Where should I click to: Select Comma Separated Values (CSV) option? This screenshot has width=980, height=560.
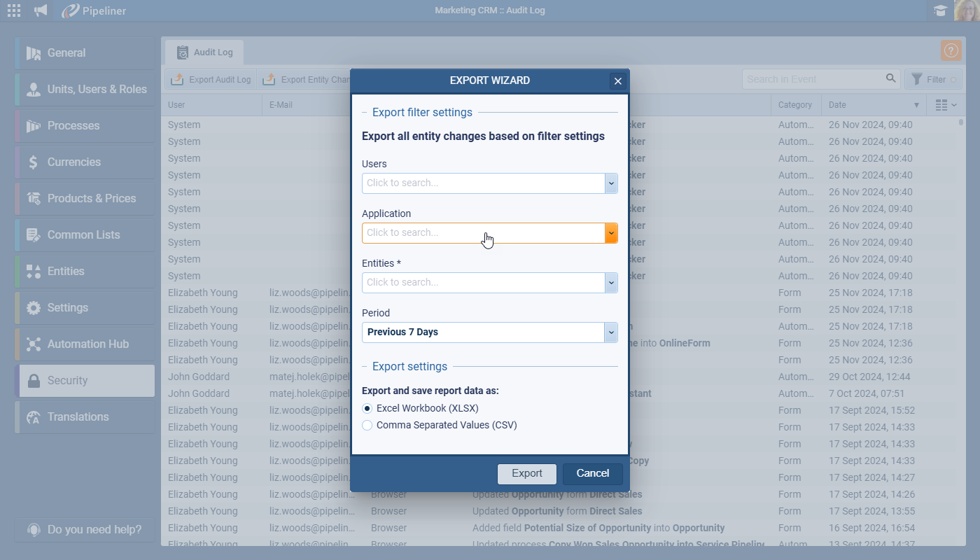tap(367, 425)
